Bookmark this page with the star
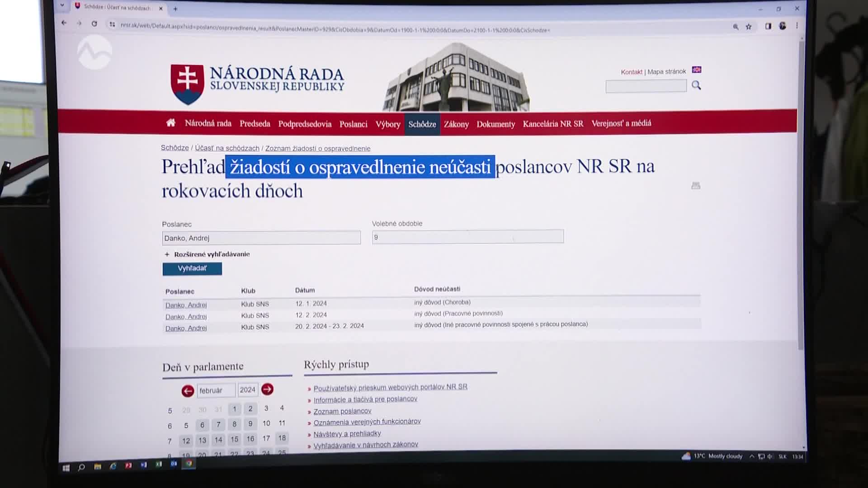 click(x=749, y=27)
